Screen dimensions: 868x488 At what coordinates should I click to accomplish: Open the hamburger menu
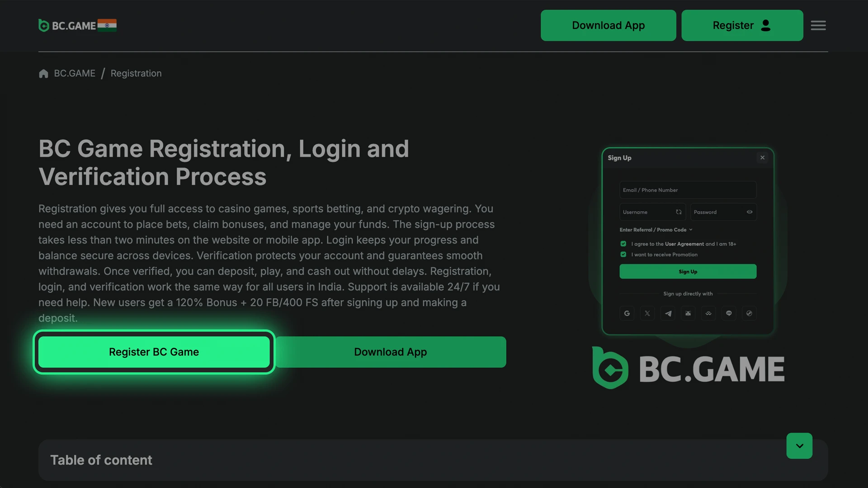pyautogui.click(x=818, y=25)
